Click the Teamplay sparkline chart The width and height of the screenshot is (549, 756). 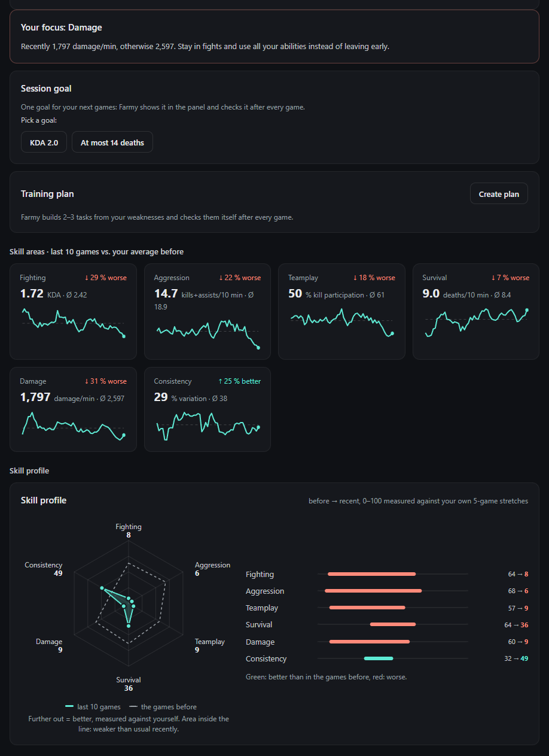click(x=341, y=323)
